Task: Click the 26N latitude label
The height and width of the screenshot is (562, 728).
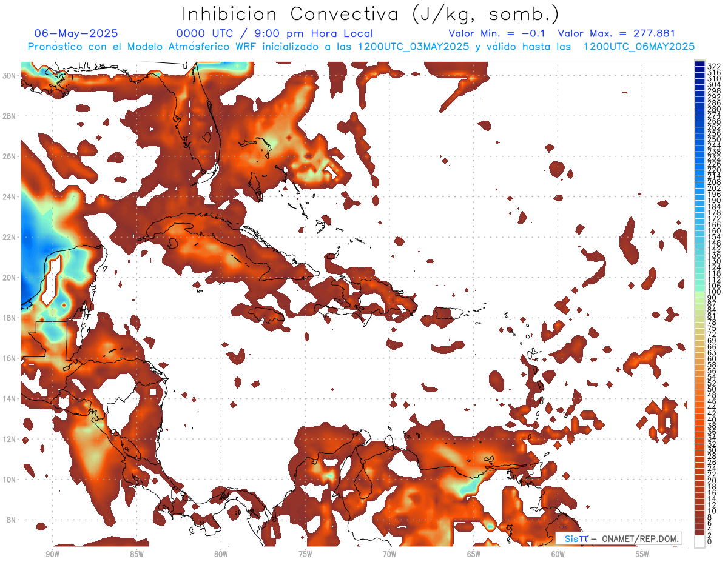Action: [x=10, y=156]
